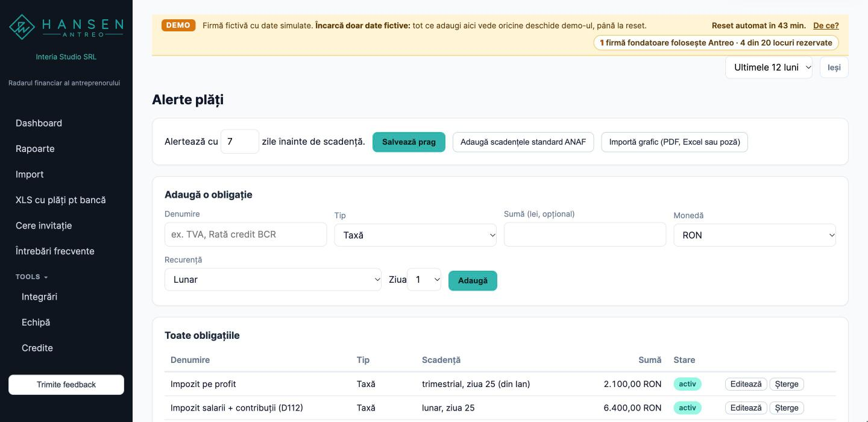
Task: Click the 6.400,00 RON amount cell
Action: tap(632, 408)
